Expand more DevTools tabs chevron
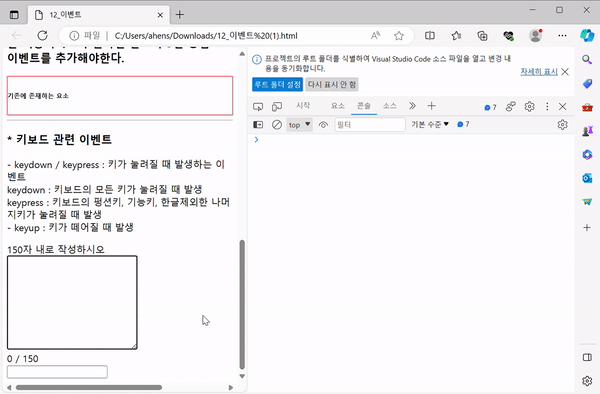The width and height of the screenshot is (600, 394). [412, 106]
